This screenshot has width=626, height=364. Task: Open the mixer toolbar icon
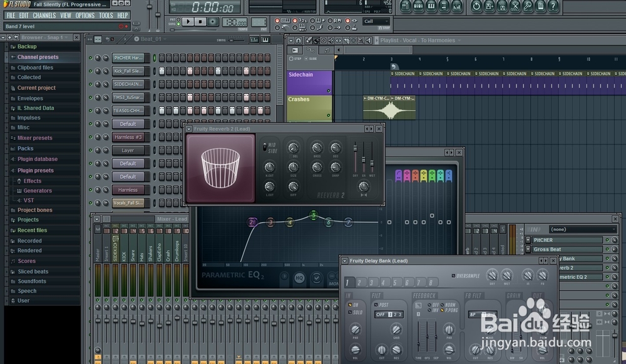click(x=457, y=6)
